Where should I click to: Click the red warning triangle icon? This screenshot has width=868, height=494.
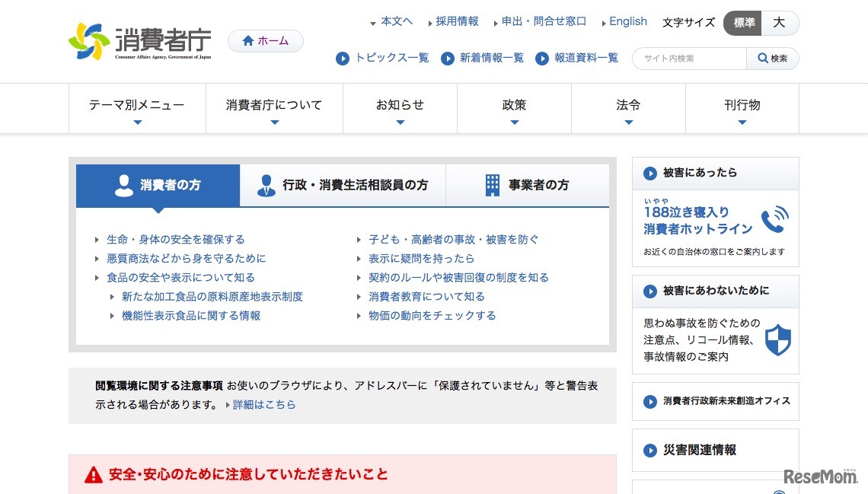click(x=93, y=474)
